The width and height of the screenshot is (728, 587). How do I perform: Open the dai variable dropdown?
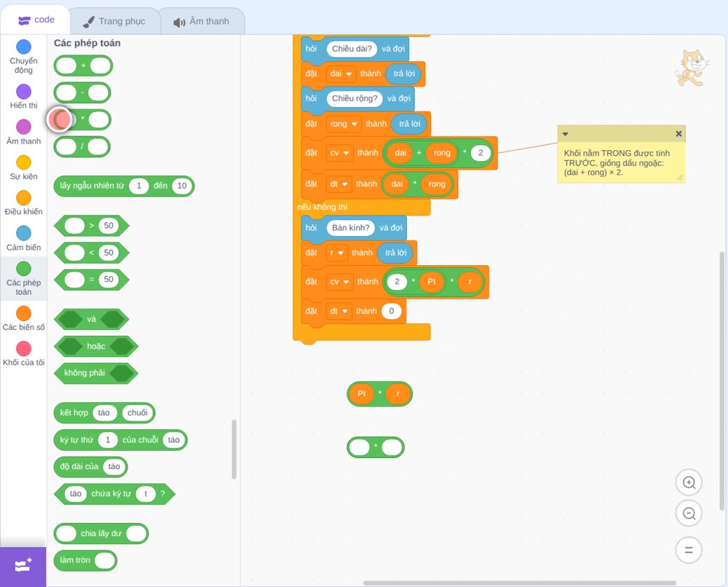[341, 74]
